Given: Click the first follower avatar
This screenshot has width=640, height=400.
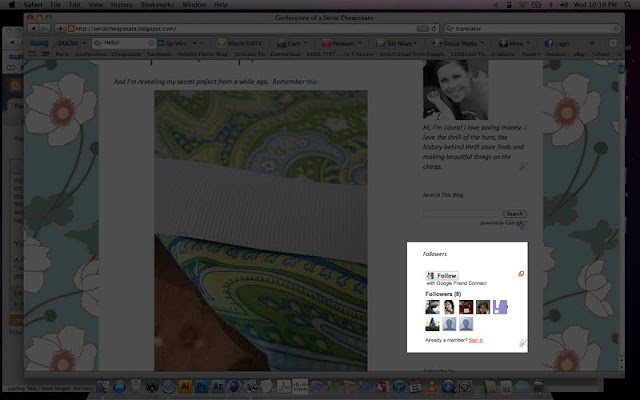Looking at the screenshot, I should pyautogui.click(x=432, y=307).
